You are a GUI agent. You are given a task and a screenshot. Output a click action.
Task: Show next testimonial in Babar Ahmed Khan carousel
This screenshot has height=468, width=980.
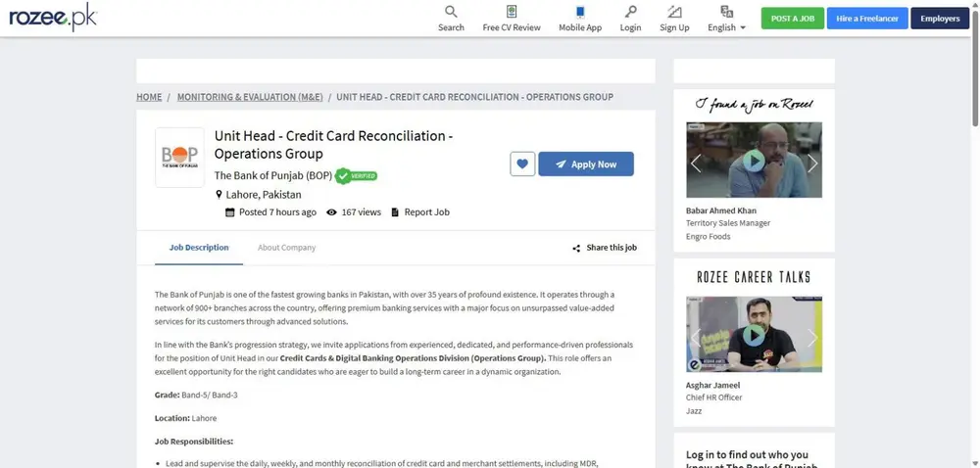click(x=811, y=164)
